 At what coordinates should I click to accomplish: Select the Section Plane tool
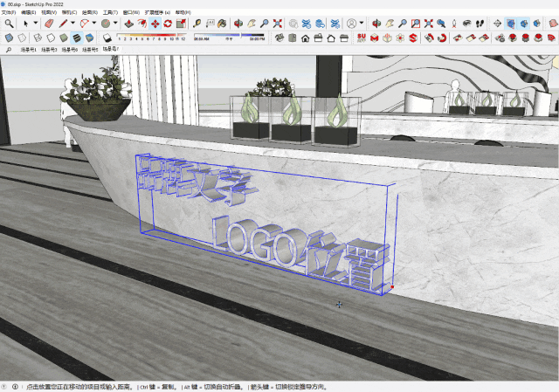point(497,24)
